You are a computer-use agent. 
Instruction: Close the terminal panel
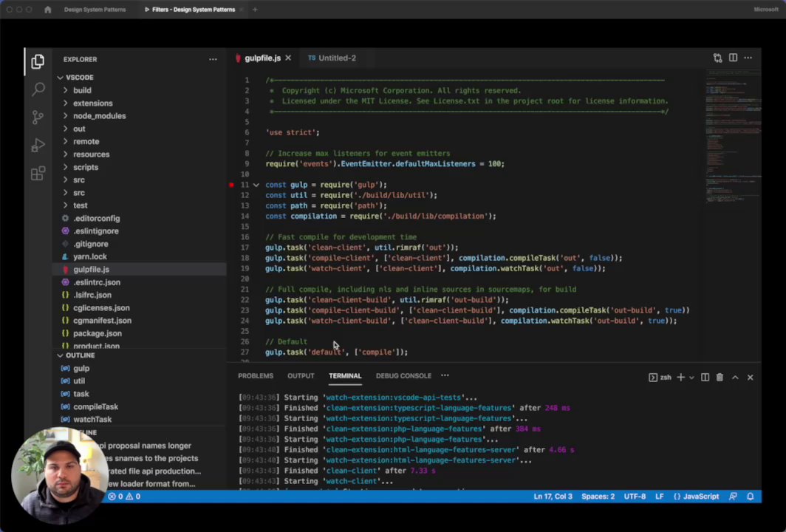click(x=751, y=377)
